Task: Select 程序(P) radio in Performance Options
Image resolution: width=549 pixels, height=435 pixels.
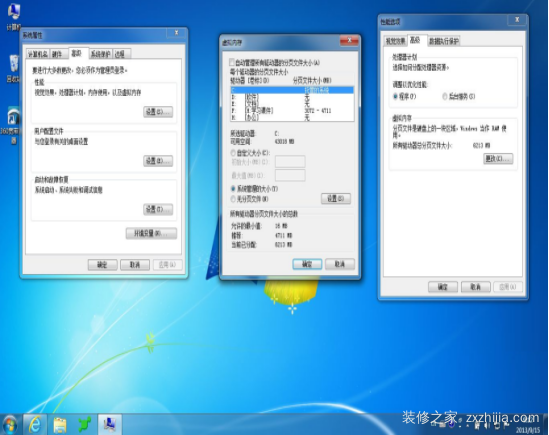Action: coord(396,96)
